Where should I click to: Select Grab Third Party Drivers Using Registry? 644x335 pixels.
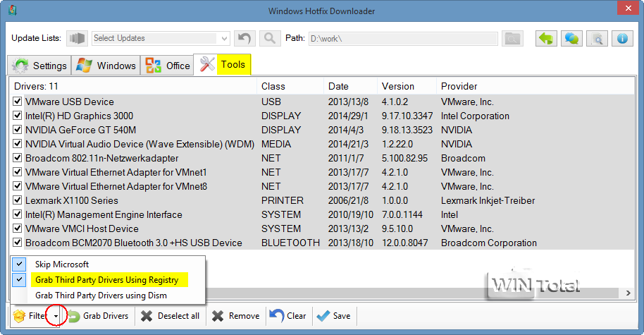[x=107, y=280]
